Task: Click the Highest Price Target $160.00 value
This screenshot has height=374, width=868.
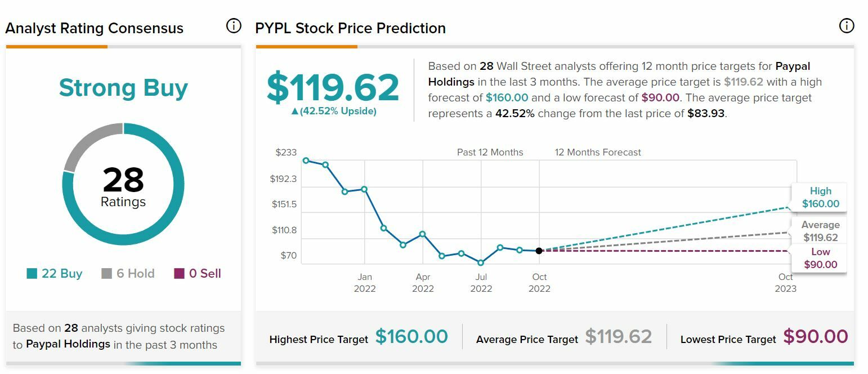Action: tap(411, 337)
